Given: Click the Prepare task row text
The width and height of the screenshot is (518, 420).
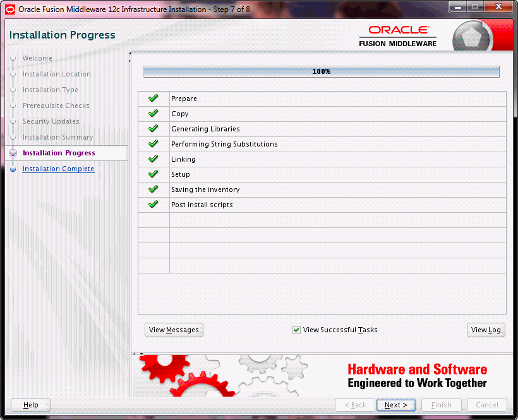Looking at the screenshot, I should point(184,99).
